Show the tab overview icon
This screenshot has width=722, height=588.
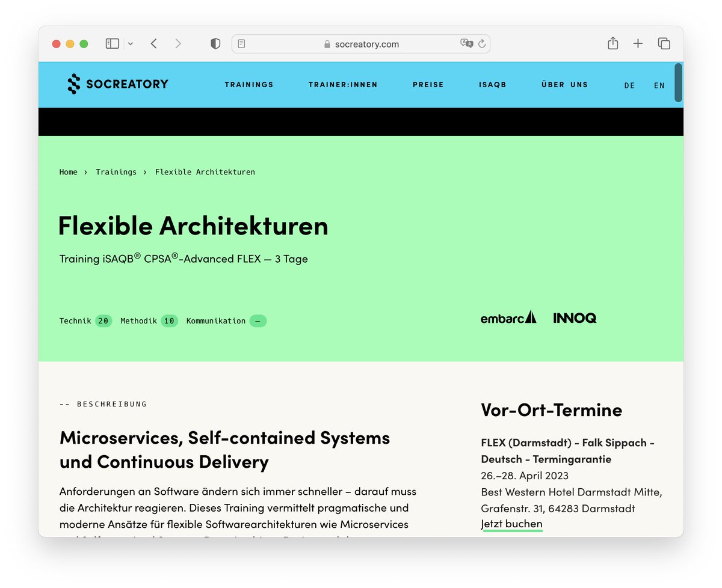tap(664, 43)
